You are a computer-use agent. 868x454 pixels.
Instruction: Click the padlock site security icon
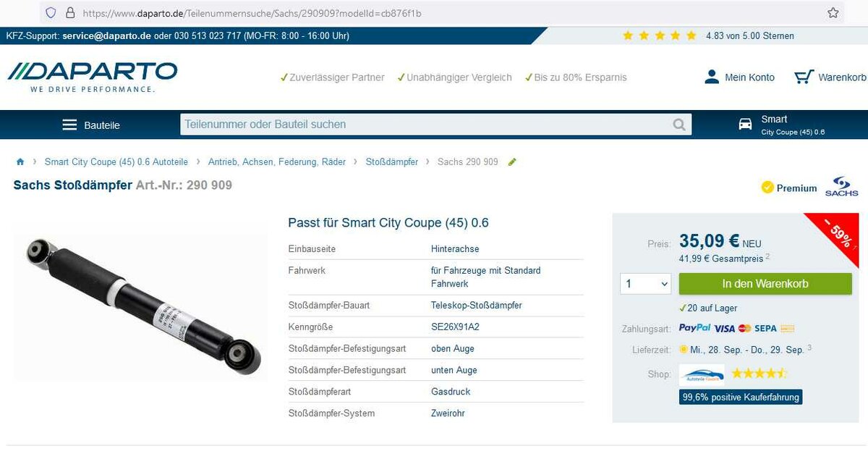70,12
